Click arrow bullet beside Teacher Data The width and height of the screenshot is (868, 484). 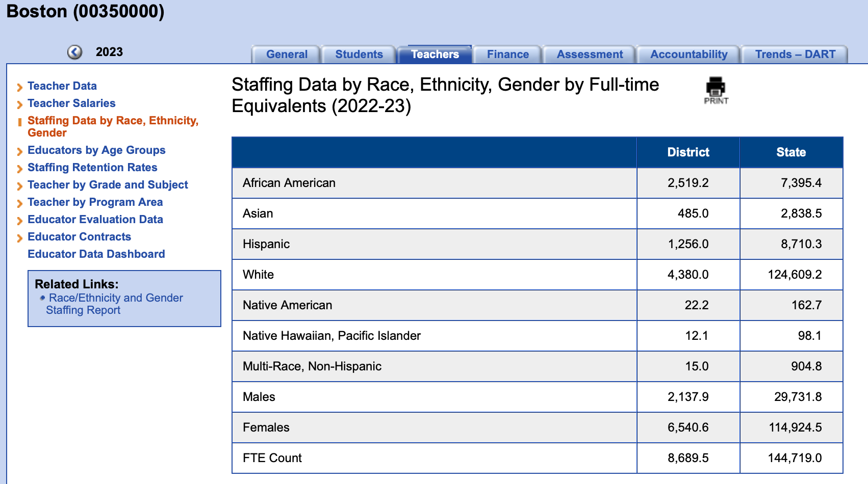[x=20, y=87]
